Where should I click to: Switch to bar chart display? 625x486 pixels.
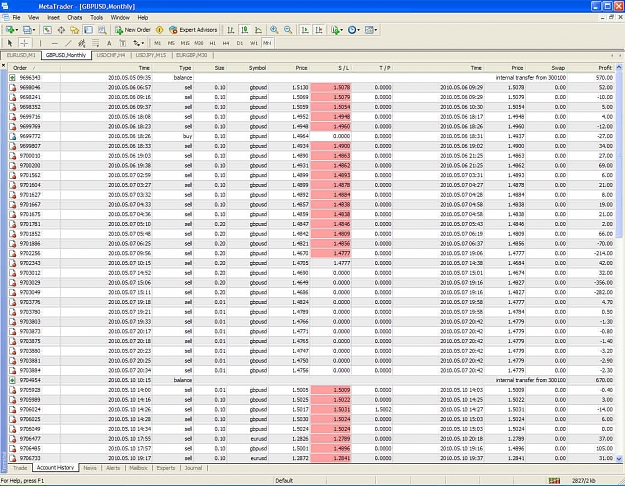click(231, 30)
